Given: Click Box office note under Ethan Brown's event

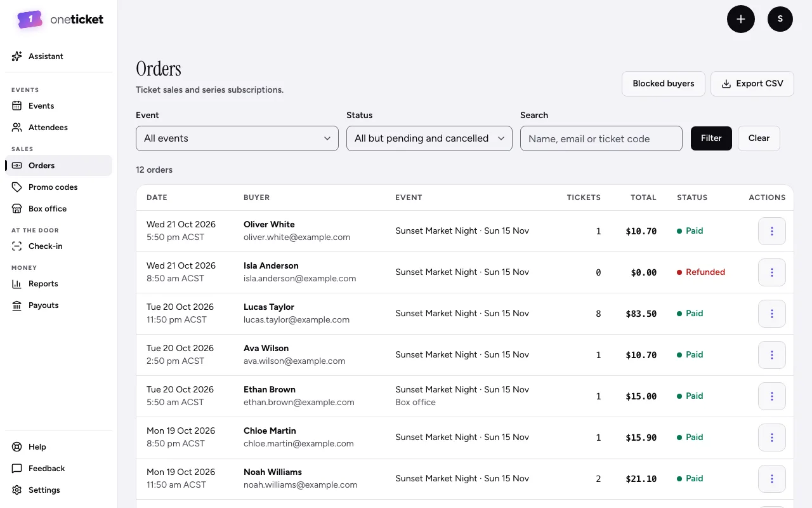Looking at the screenshot, I should (416, 403).
